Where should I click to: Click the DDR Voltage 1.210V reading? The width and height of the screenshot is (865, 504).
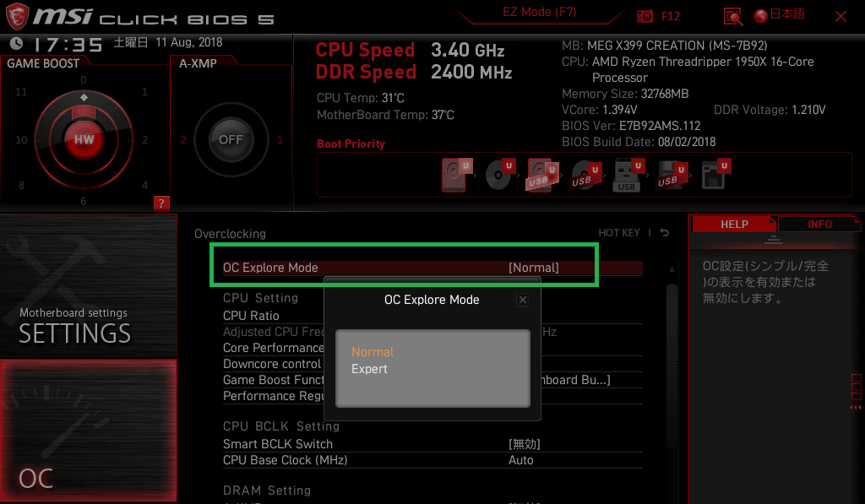point(770,110)
